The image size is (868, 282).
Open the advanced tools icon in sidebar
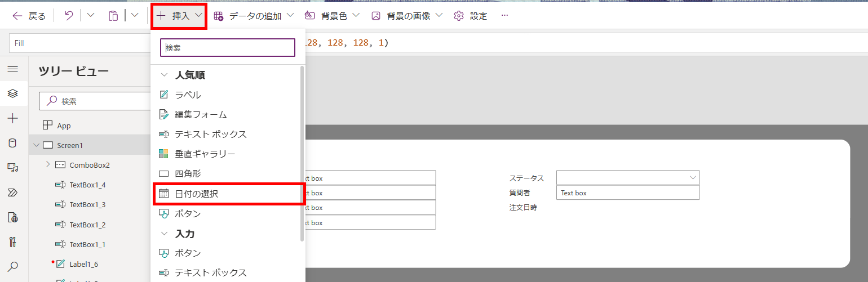tap(13, 242)
